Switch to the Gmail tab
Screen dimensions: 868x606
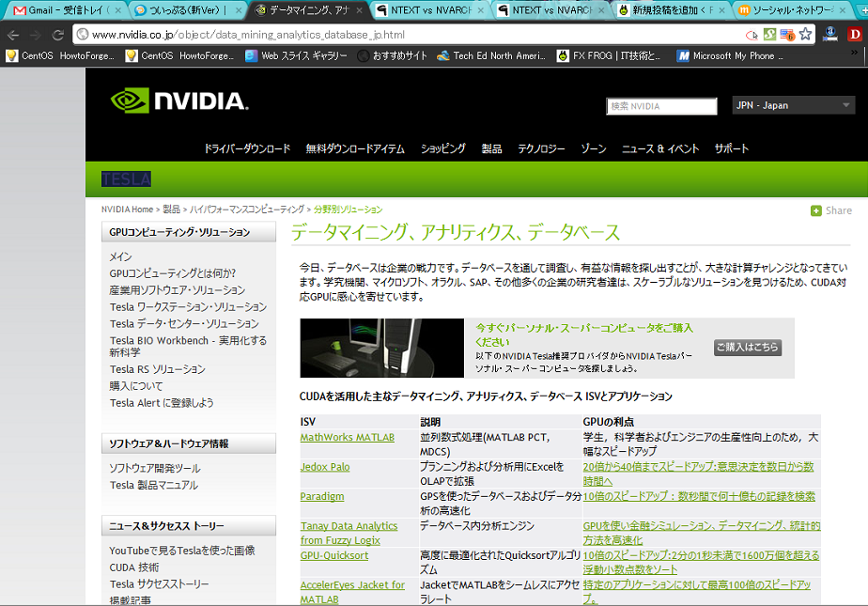(x=61, y=10)
